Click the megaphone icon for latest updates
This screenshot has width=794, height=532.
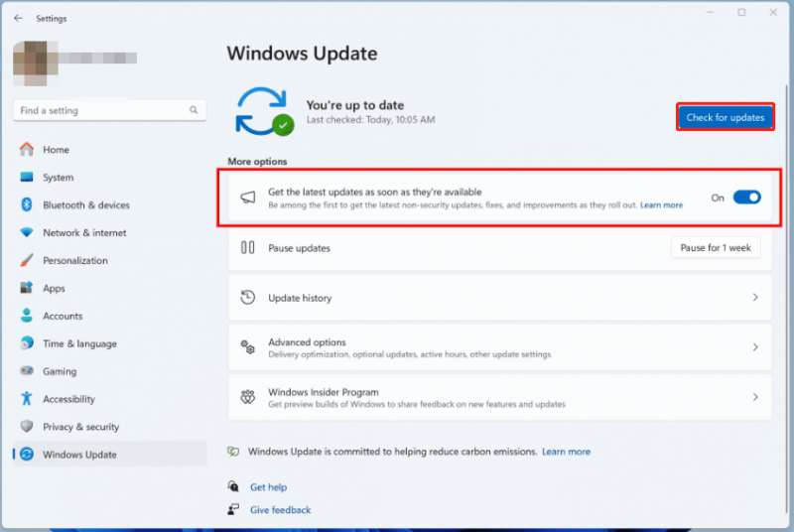pyautogui.click(x=247, y=198)
